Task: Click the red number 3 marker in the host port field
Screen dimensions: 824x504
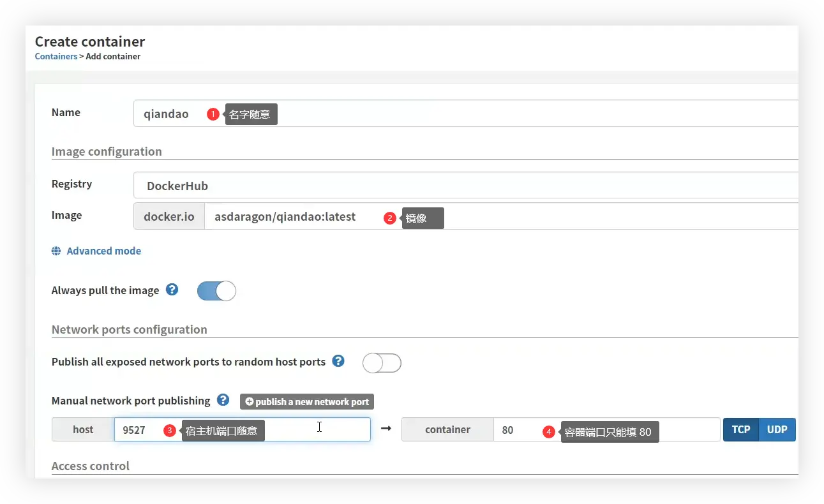Action: click(x=170, y=431)
